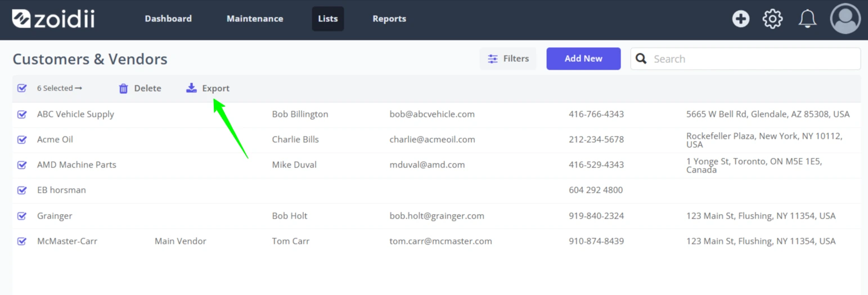Open bob@abcvehicle.com email link

click(432, 114)
